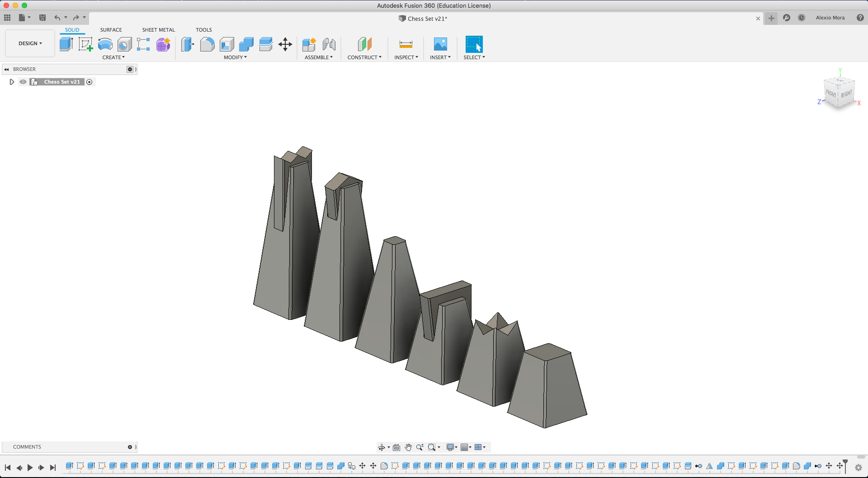The height and width of the screenshot is (478, 868).
Task: Open the Construct dropdown menu
Action: [364, 57]
